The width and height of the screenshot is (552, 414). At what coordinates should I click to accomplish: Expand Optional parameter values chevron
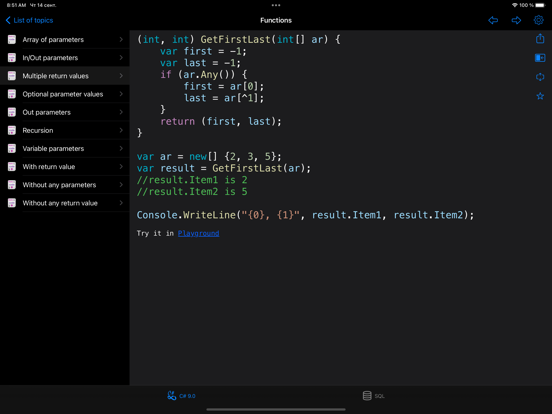coord(121,94)
